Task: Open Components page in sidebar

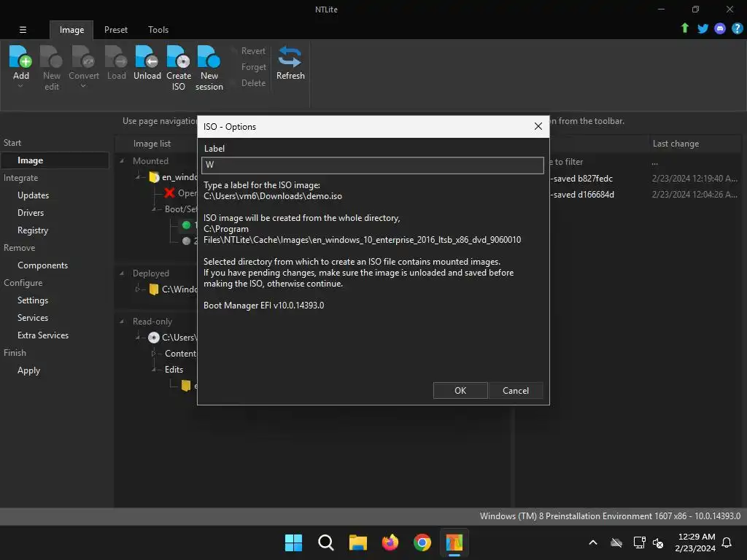Action: (x=42, y=265)
